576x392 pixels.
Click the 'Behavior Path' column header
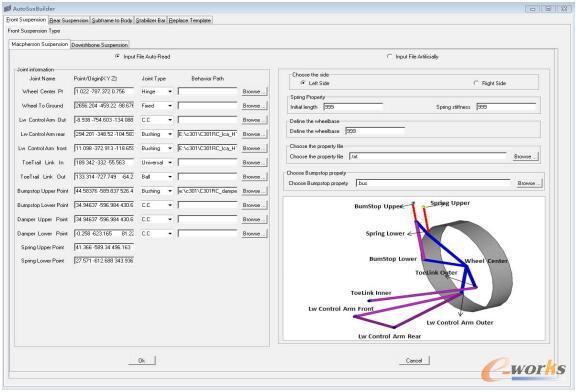pyautogui.click(x=208, y=79)
